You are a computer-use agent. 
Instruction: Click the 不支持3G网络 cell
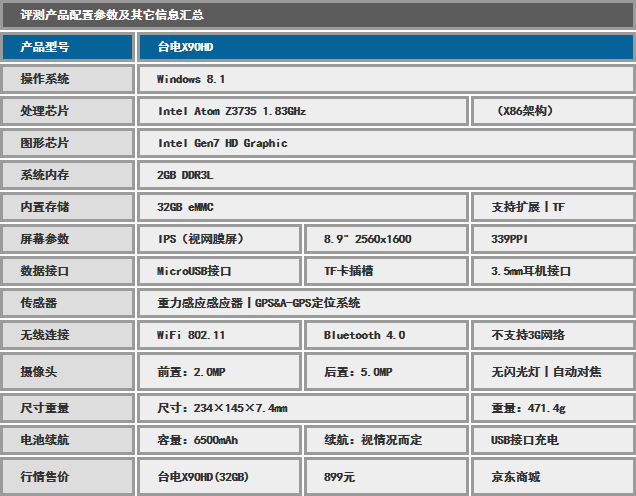point(553,335)
